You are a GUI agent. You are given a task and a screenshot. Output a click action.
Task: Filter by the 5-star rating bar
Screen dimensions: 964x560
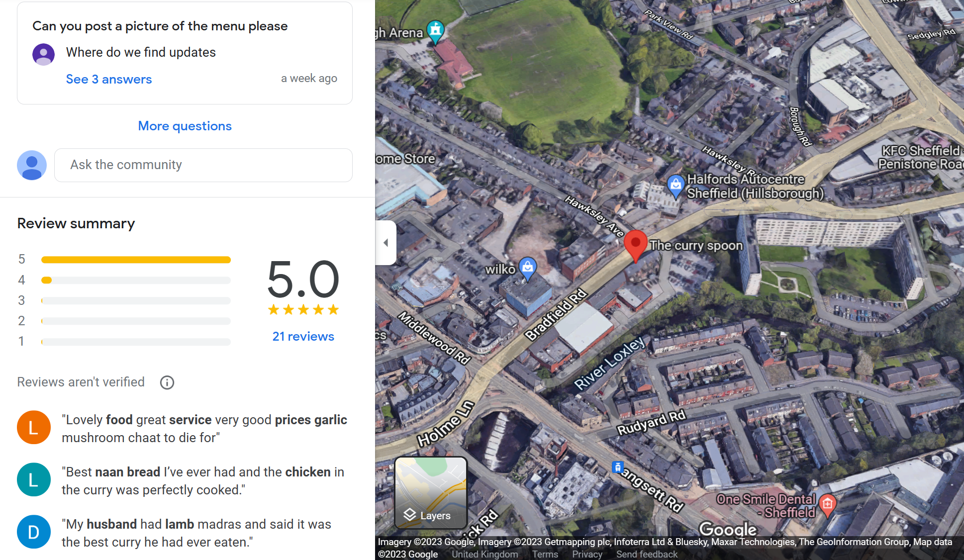click(x=136, y=260)
